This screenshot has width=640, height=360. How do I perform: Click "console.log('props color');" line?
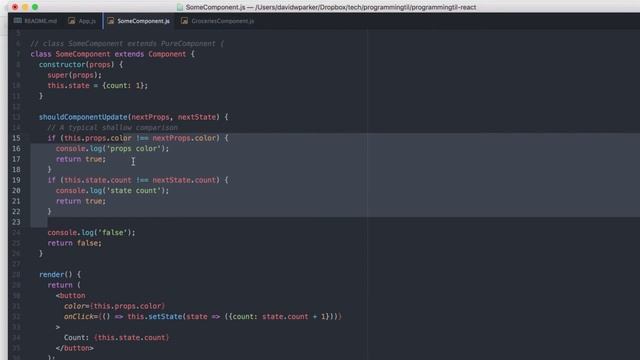click(x=112, y=149)
